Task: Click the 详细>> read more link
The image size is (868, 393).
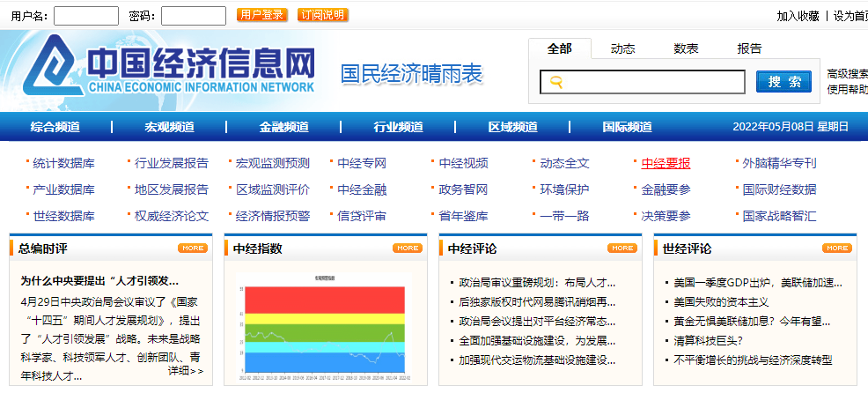Action: tap(186, 370)
